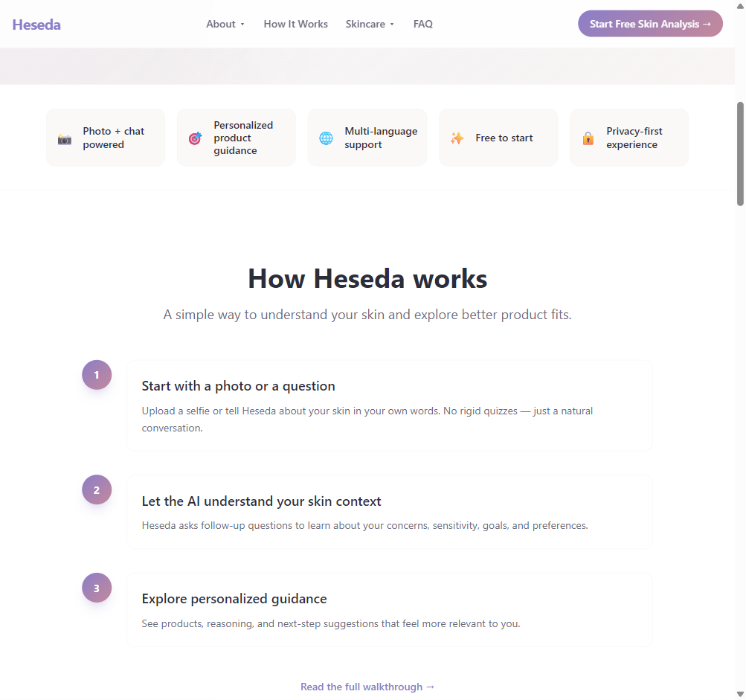Image resolution: width=746 pixels, height=700 pixels.
Task: Go to the FAQ section
Action: click(422, 24)
